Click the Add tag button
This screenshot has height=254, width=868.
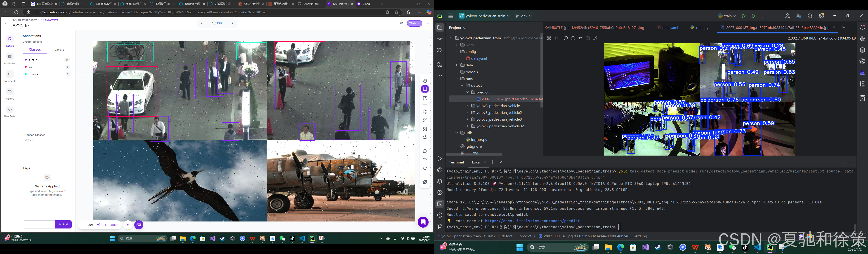(x=63, y=224)
